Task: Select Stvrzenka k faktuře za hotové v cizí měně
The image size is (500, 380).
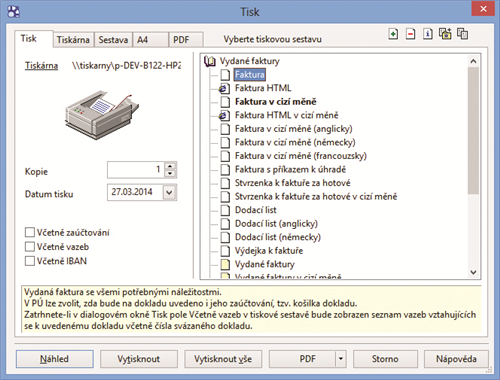Action: tap(316, 197)
